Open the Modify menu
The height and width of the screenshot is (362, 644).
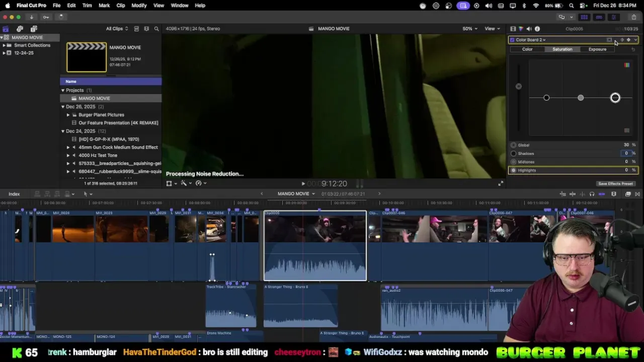point(139,6)
